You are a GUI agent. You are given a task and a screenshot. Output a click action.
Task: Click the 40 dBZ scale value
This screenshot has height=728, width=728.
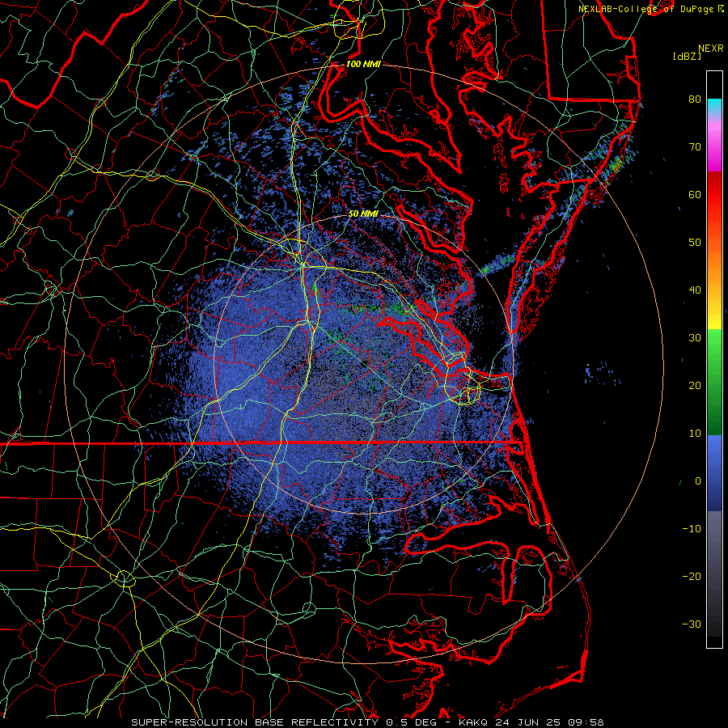pos(695,290)
